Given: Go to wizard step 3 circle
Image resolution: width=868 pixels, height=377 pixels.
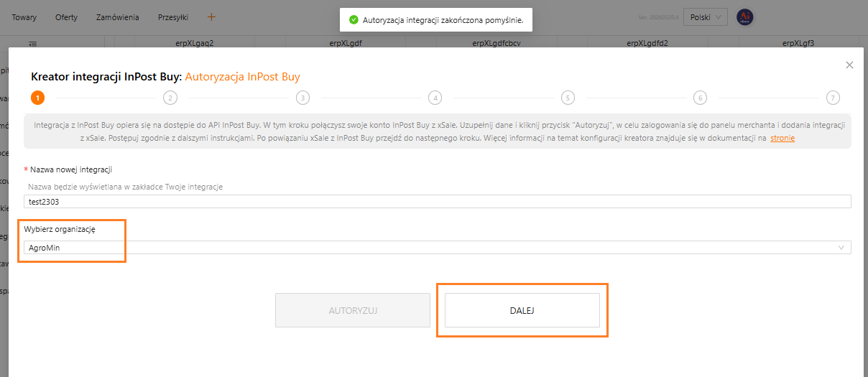Looking at the screenshot, I should point(303,98).
